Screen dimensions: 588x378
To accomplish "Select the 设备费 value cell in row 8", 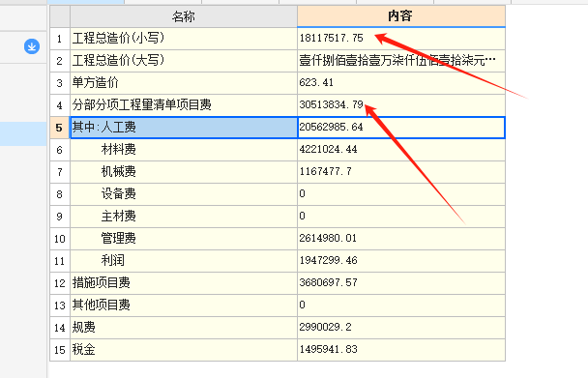I will click(x=401, y=194).
